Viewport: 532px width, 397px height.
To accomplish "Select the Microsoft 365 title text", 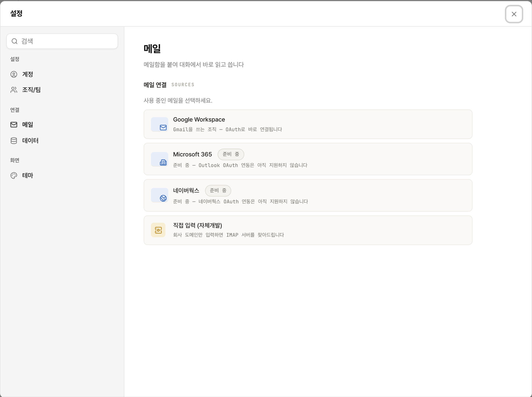I will [192, 154].
